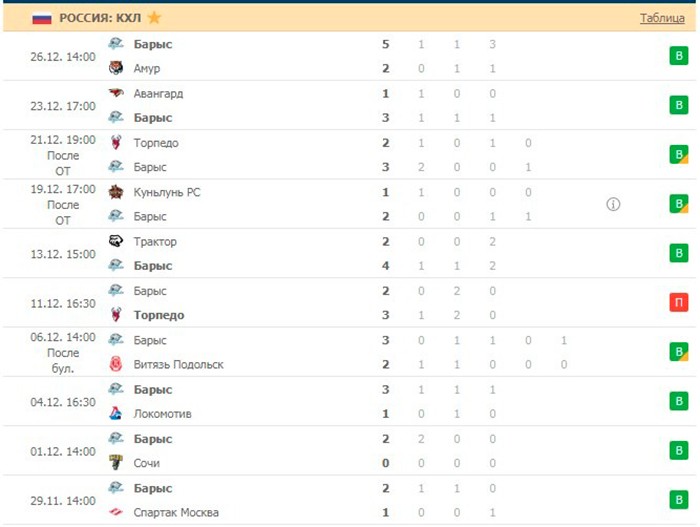The height and width of the screenshot is (527, 700).
Task: Click the Амур tiger team logo
Action: [116, 68]
